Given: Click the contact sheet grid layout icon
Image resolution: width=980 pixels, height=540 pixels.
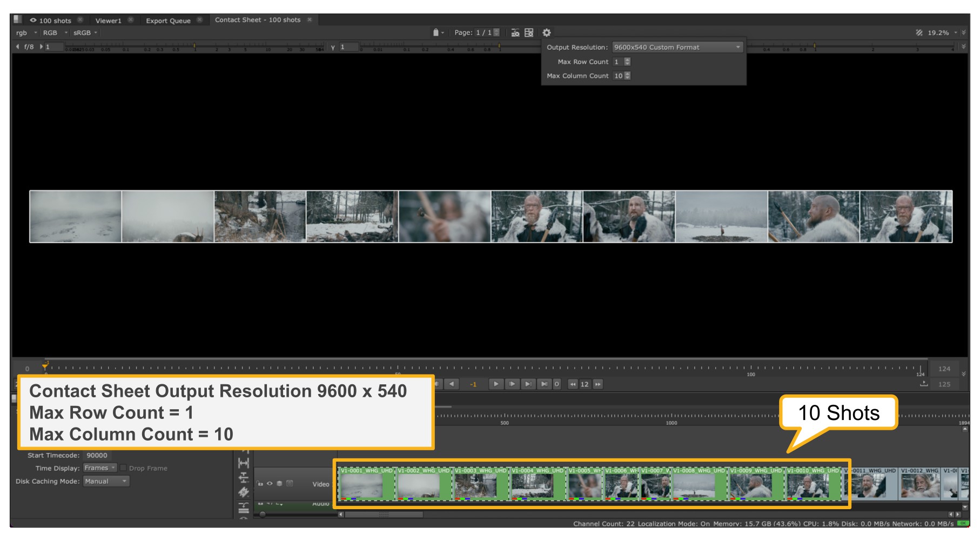Looking at the screenshot, I should coord(529,33).
